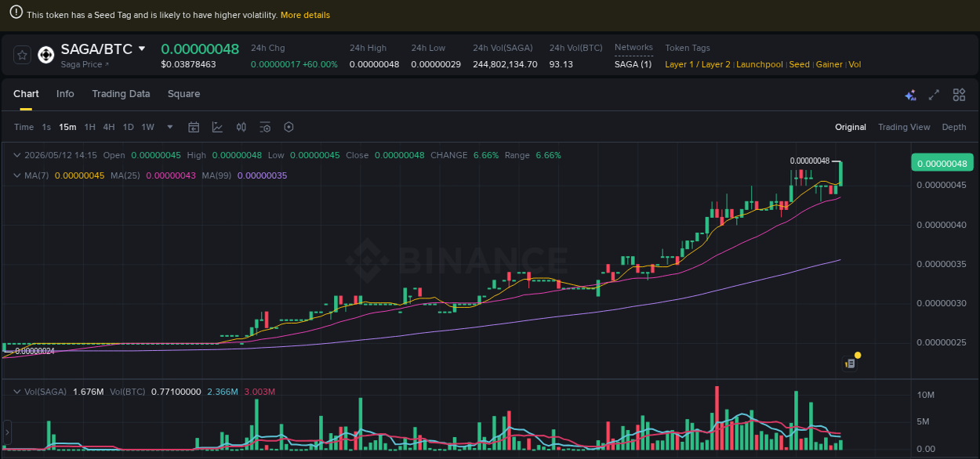Switch to the Chart tab
The width and height of the screenshot is (980, 459).
click(26, 94)
